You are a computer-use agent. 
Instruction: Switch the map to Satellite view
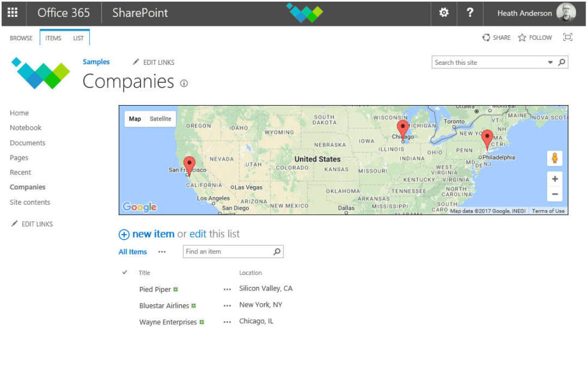pyautogui.click(x=159, y=118)
